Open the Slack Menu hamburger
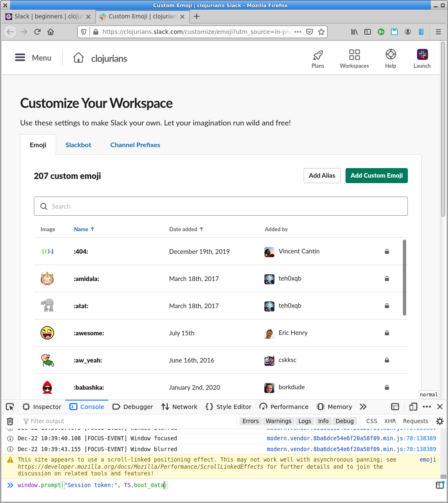The width and height of the screenshot is (448, 503). pos(20,58)
